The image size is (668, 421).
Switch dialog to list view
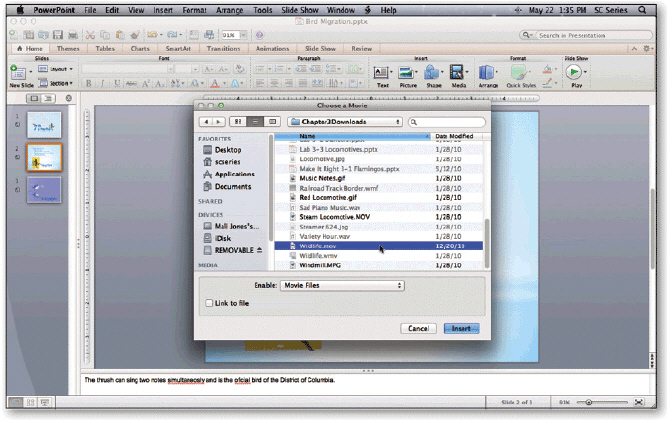click(255, 122)
